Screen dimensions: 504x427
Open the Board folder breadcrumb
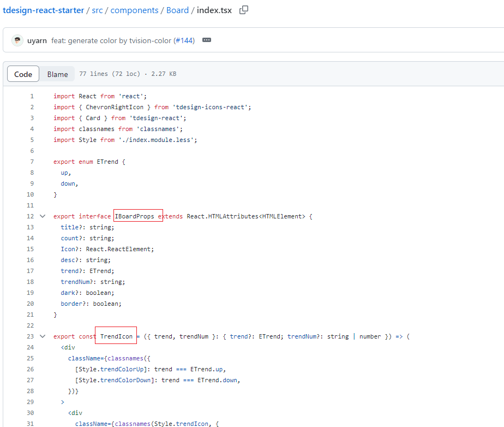[177, 10]
